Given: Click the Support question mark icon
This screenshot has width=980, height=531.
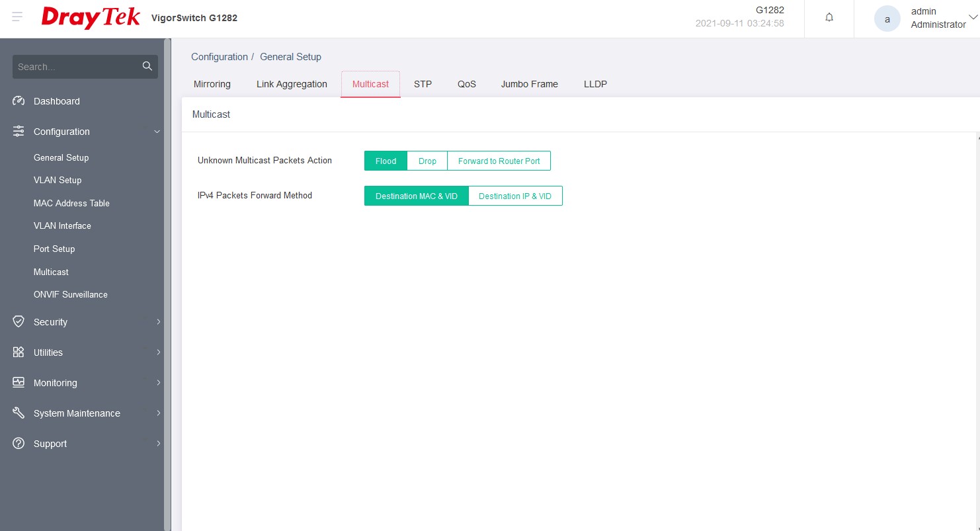Looking at the screenshot, I should 19,444.
